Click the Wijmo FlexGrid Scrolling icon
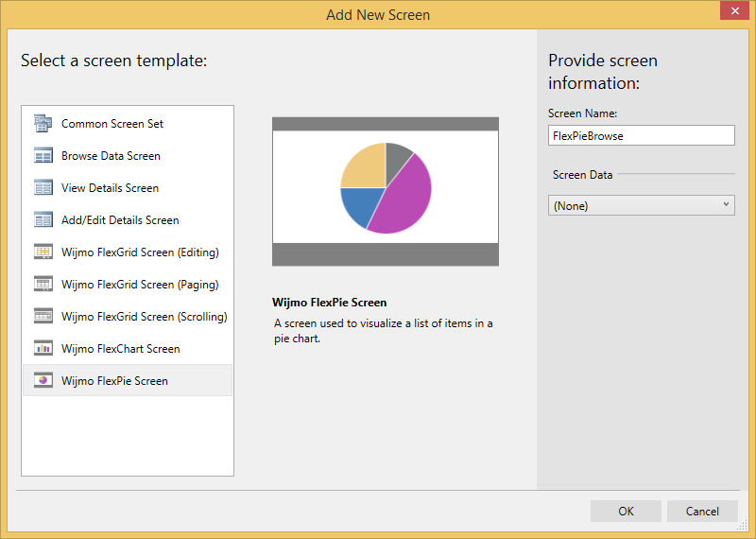 point(43,317)
